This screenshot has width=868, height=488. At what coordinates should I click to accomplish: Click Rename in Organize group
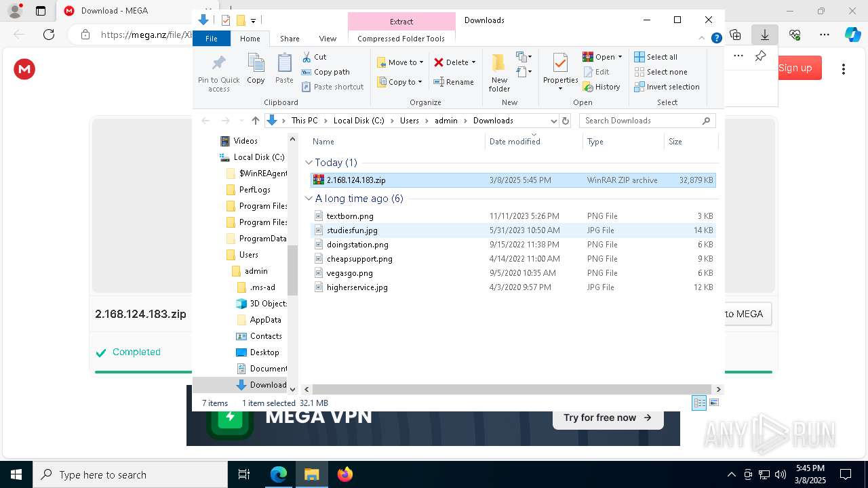(x=454, y=82)
